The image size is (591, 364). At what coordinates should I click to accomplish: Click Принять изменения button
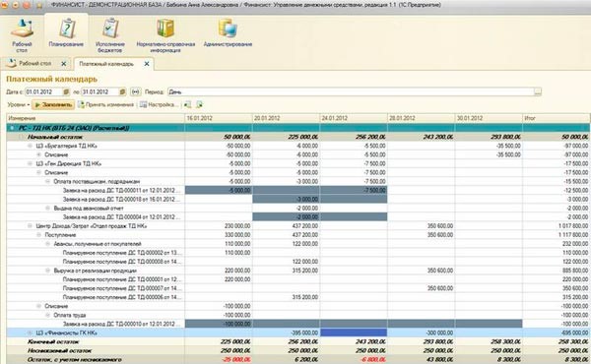[106, 104]
